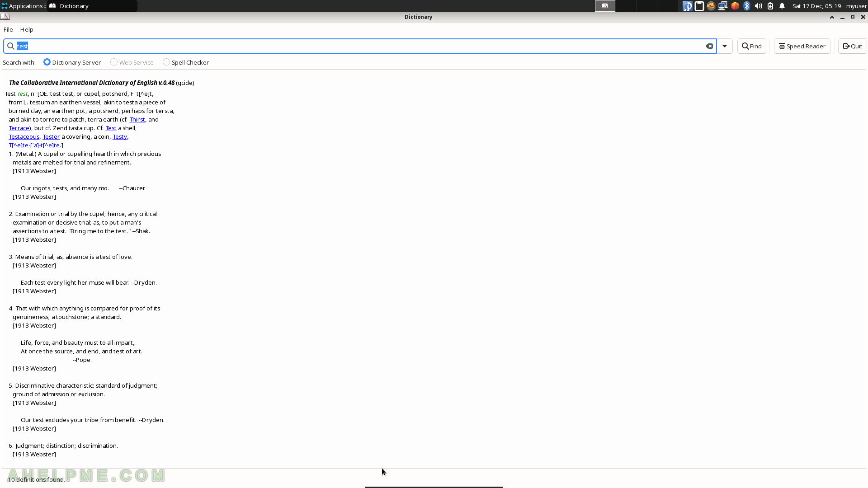Open the 'Testaceous' linked entry
This screenshot has width=868, height=488.
24,137
